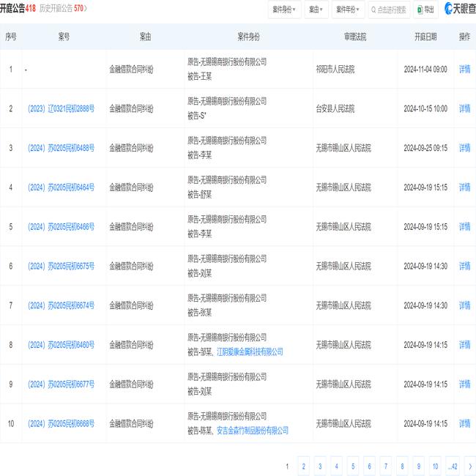Screen dimensions: 476x476
Task: Open case (2024)苏0205民初6677号
Action: point(61,384)
